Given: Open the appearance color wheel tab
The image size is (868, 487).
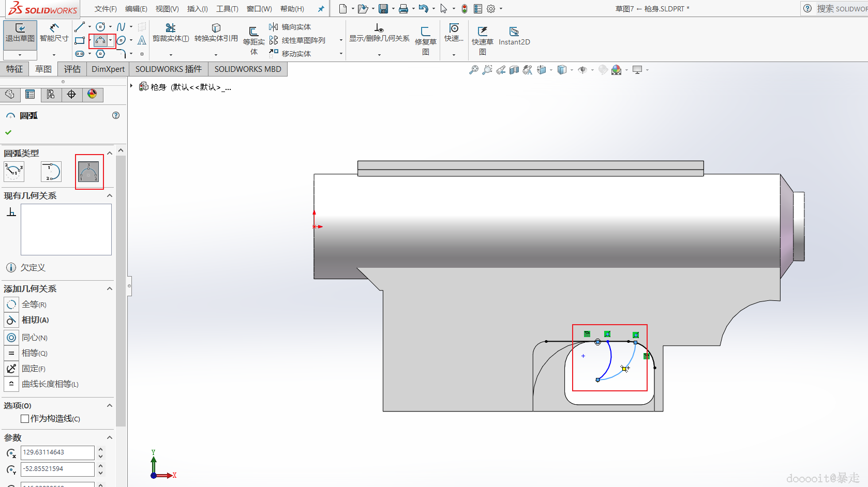Looking at the screenshot, I should point(92,94).
